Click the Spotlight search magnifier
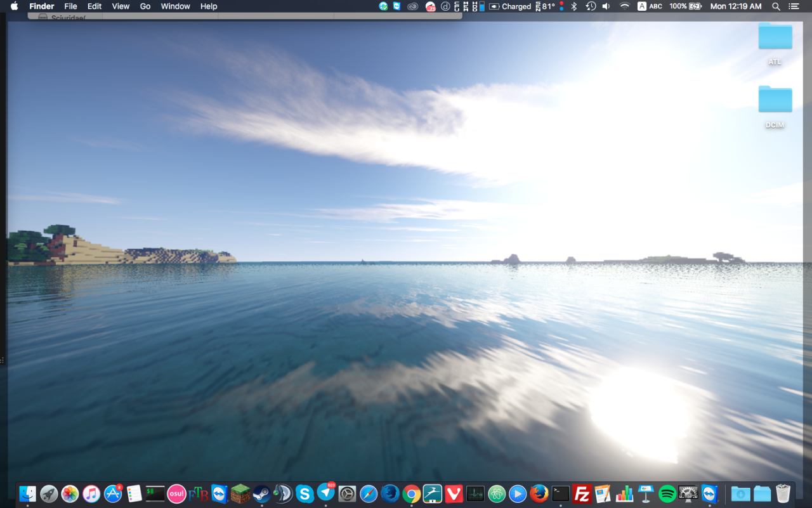The height and width of the screenshot is (508, 812). pos(776,6)
